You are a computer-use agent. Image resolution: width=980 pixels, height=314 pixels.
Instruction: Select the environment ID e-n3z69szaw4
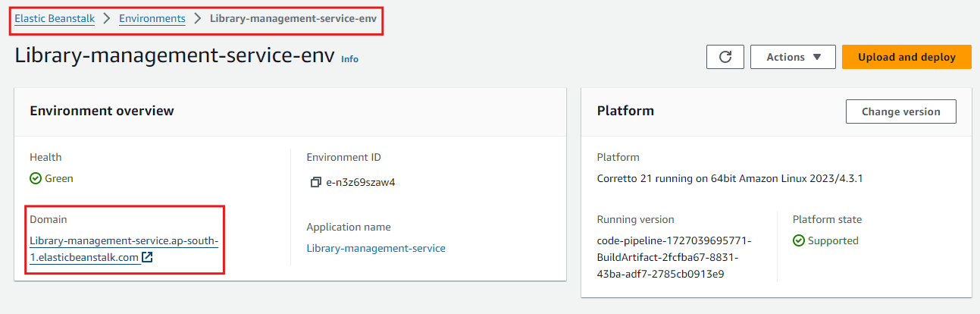coord(361,183)
